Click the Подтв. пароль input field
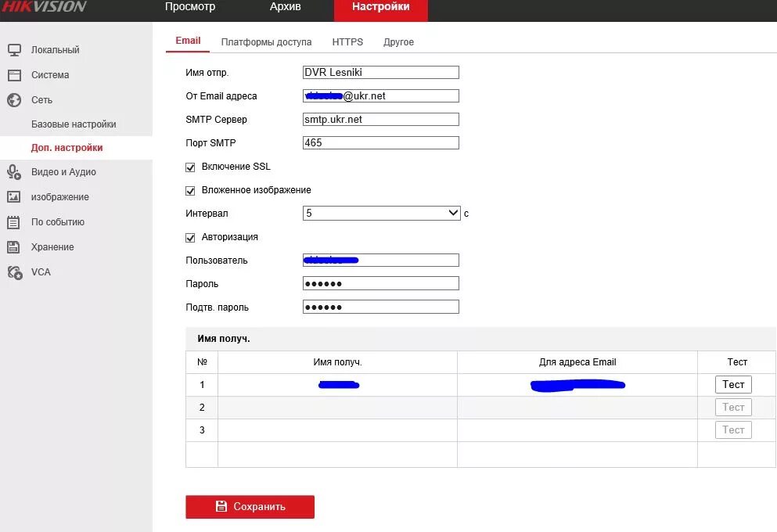777x532 pixels. click(x=380, y=307)
